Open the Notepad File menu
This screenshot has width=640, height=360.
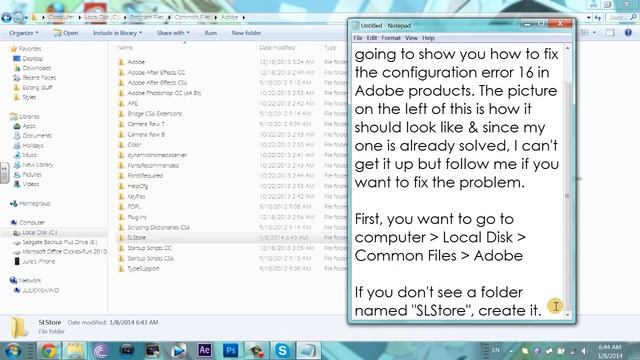(358, 38)
